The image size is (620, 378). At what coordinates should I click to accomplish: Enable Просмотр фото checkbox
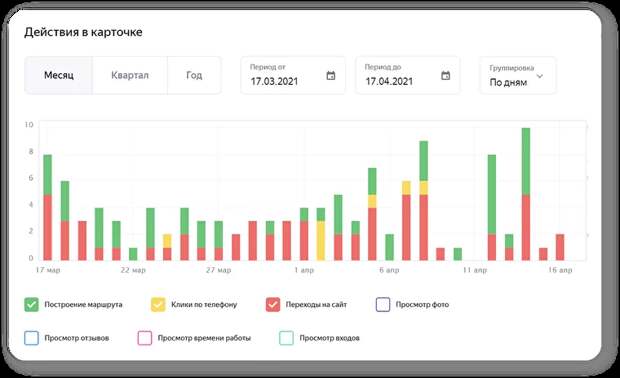click(383, 304)
